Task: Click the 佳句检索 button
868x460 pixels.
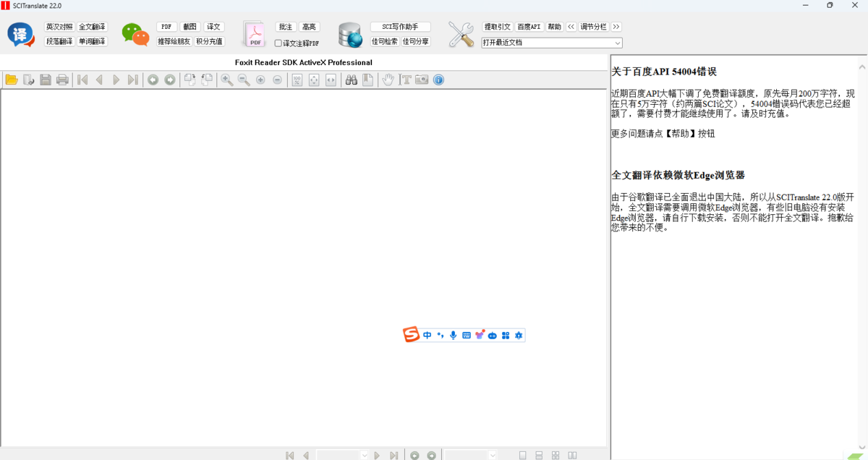Action: (385, 42)
